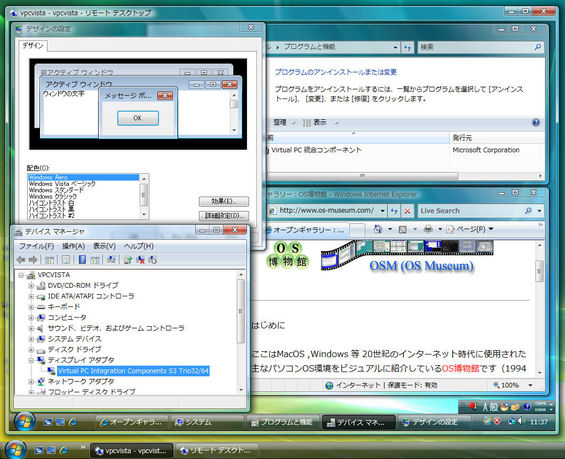Screen dimensions: 565x459
Task: Click 詳細設定(O)... button in design settings
Action: (224, 215)
